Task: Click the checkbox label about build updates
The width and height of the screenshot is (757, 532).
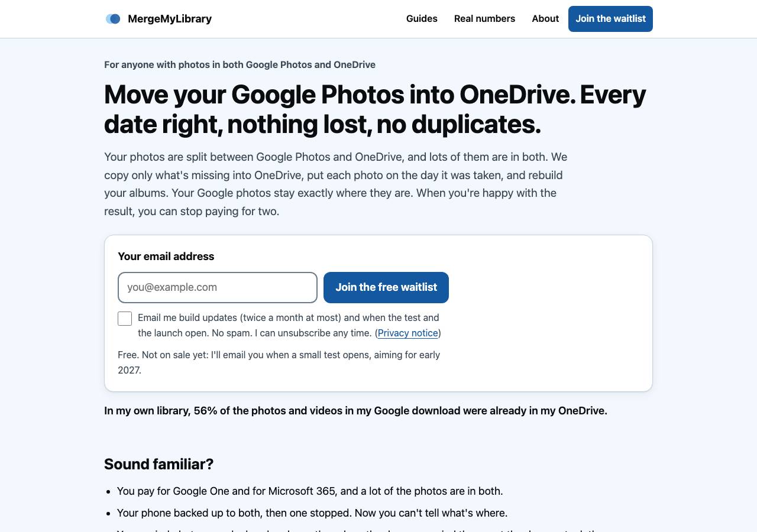Action: click(x=289, y=325)
